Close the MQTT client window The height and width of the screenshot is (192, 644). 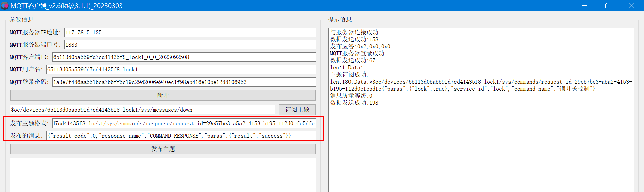tap(632, 6)
